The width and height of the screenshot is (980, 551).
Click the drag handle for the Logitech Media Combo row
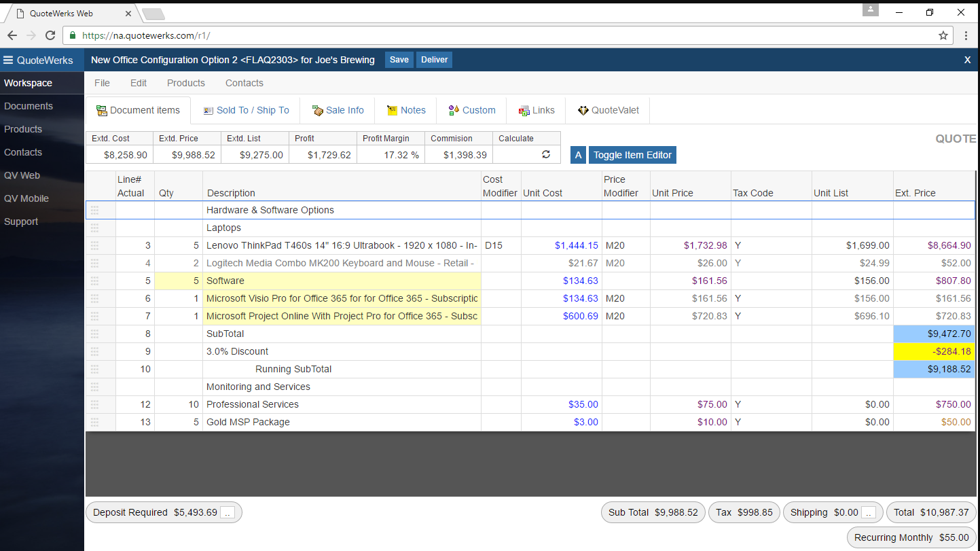coord(94,263)
